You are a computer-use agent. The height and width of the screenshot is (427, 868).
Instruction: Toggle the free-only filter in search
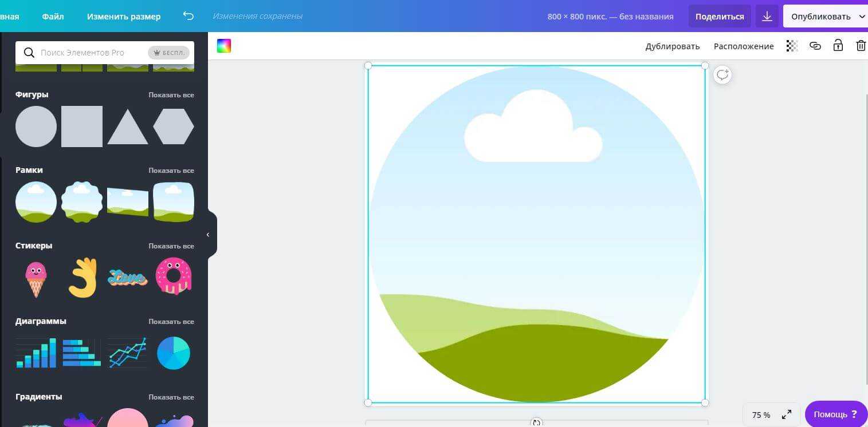pos(168,53)
